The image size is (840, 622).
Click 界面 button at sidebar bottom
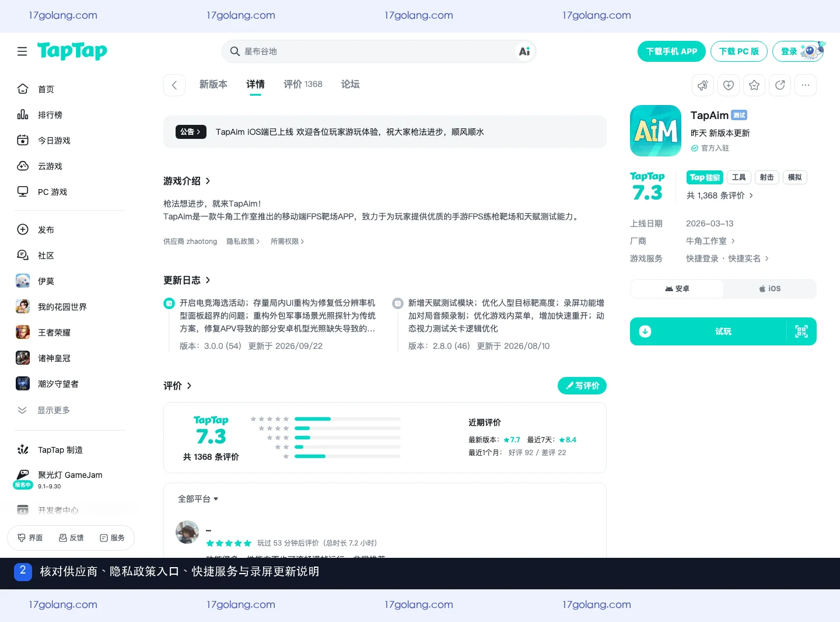[30, 538]
